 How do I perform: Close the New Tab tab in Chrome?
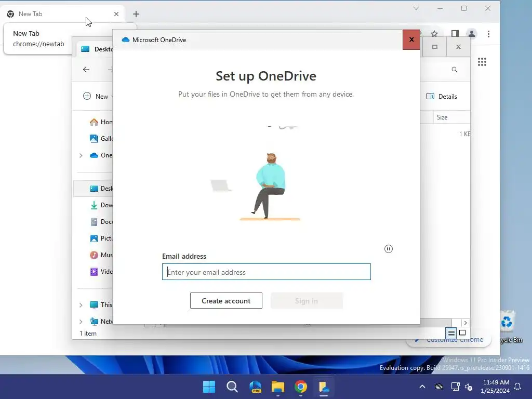click(x=116, y=14)
